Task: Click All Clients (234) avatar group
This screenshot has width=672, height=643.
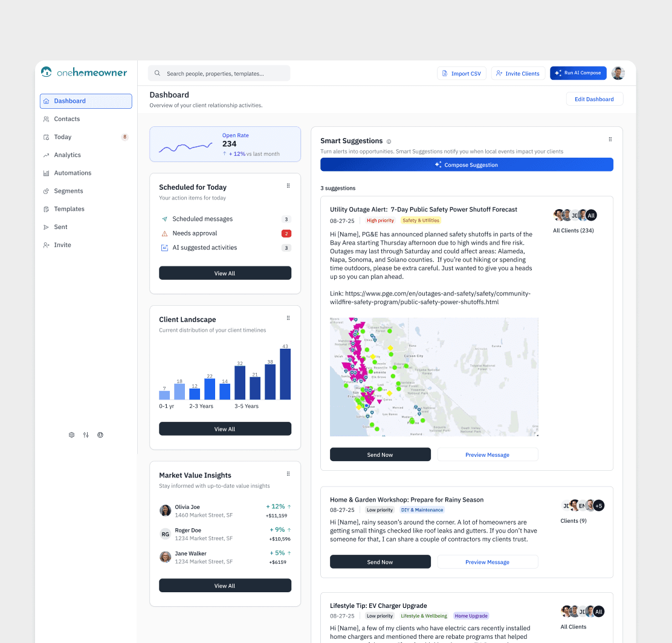Action: [x=575, y=215]
